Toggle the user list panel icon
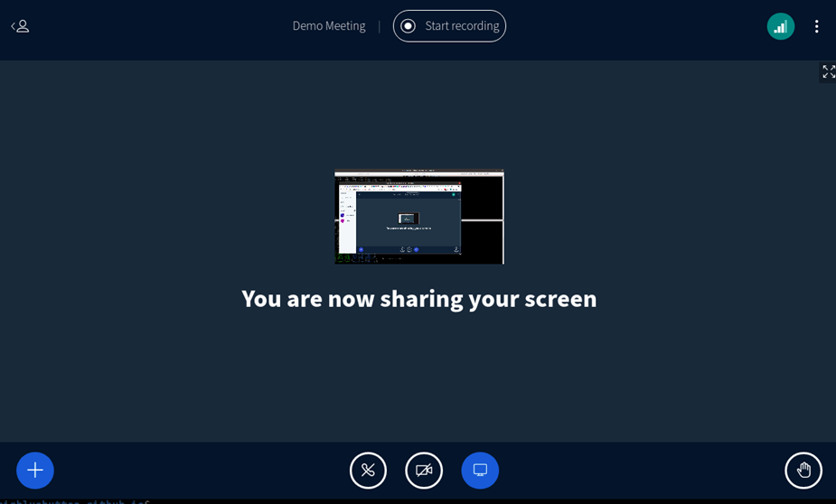This screenshot has height=504, width=836. (20, 26)
